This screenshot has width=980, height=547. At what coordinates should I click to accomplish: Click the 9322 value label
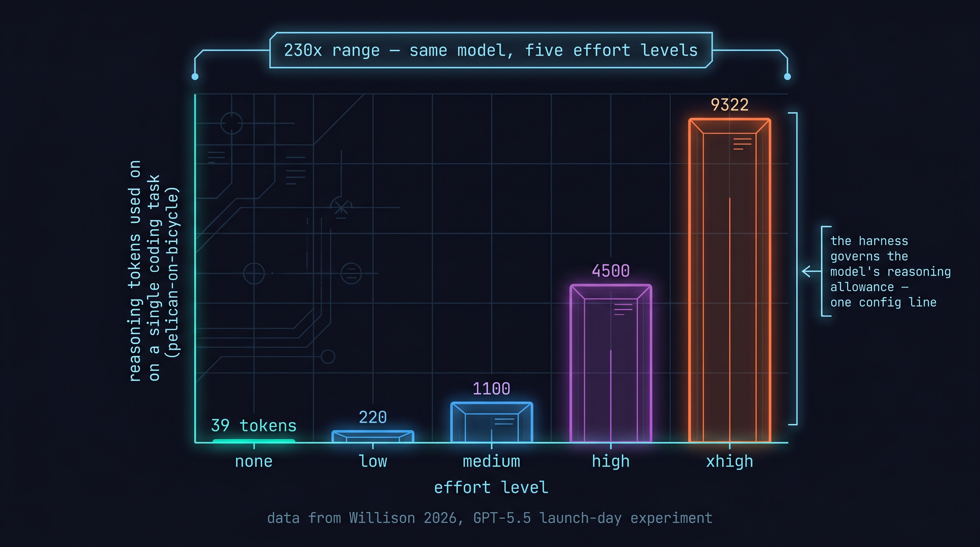(x=729, y=105)
